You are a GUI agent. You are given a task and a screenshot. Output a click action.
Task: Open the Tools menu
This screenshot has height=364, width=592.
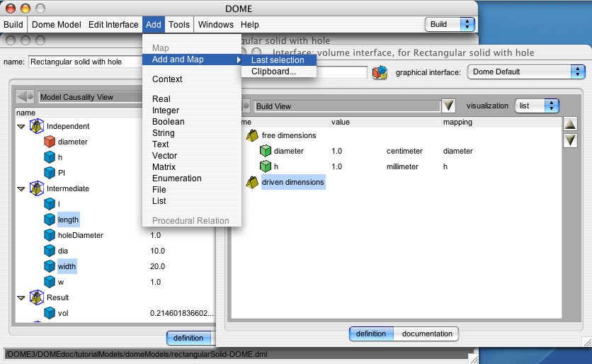pyautogui.click(x=179, y=25)
